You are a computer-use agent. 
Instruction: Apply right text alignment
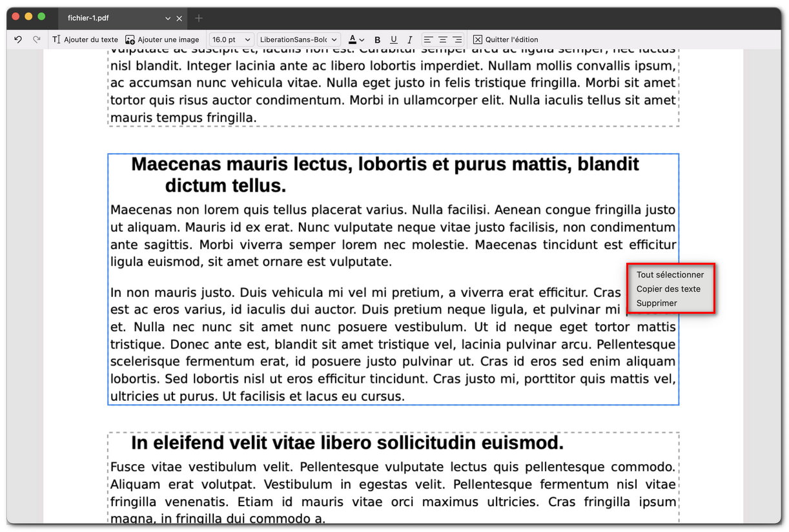click(x=458, y=39)
